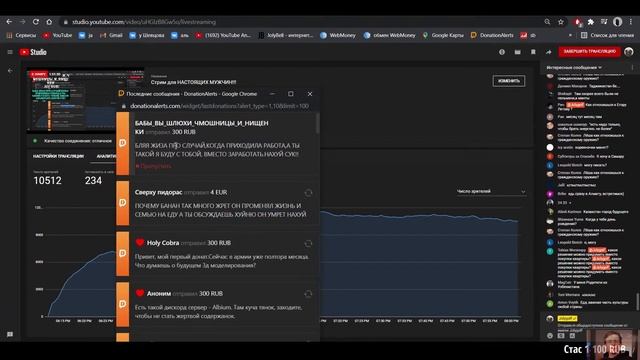The width and height of the screenshot is (640, 360).
Task: Open the обмен WebMoney bookmark
Action: pyautogui.click(x=389, y=36)
